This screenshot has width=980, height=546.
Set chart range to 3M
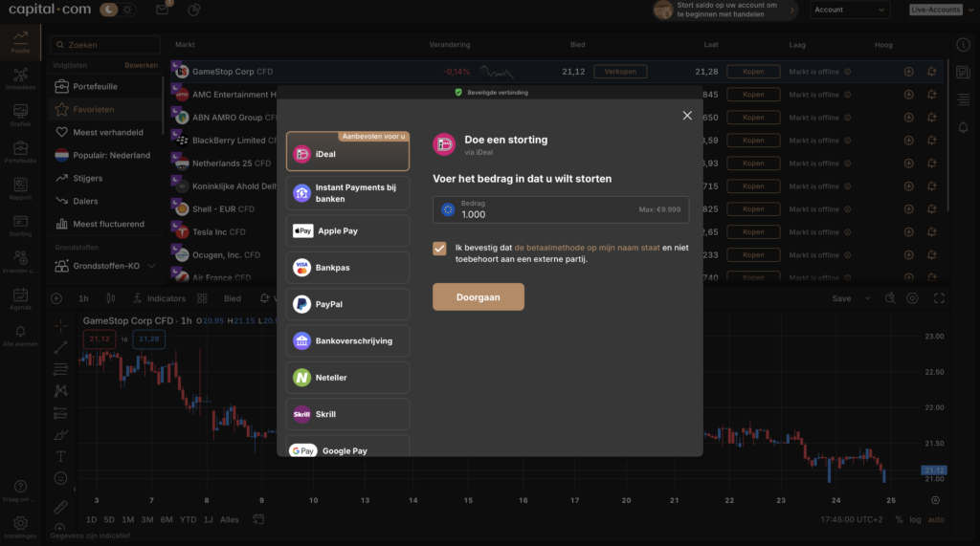[146, 520]
